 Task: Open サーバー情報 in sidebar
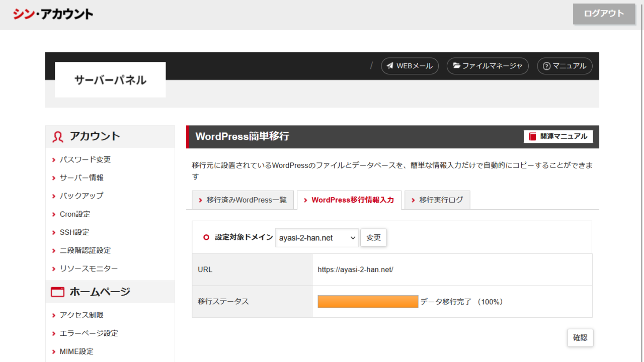click(82, 177)
